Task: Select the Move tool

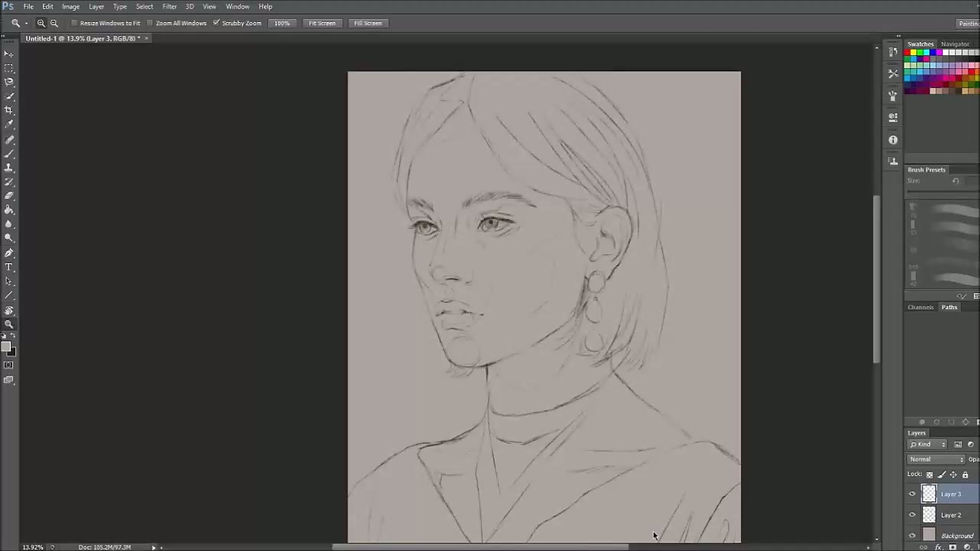Action: pos(9,54)
